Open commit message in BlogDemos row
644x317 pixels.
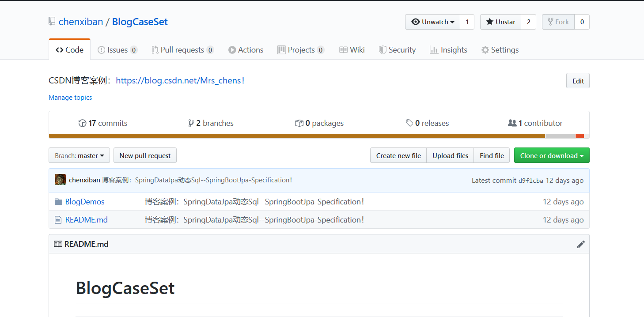tap(254, 202)
